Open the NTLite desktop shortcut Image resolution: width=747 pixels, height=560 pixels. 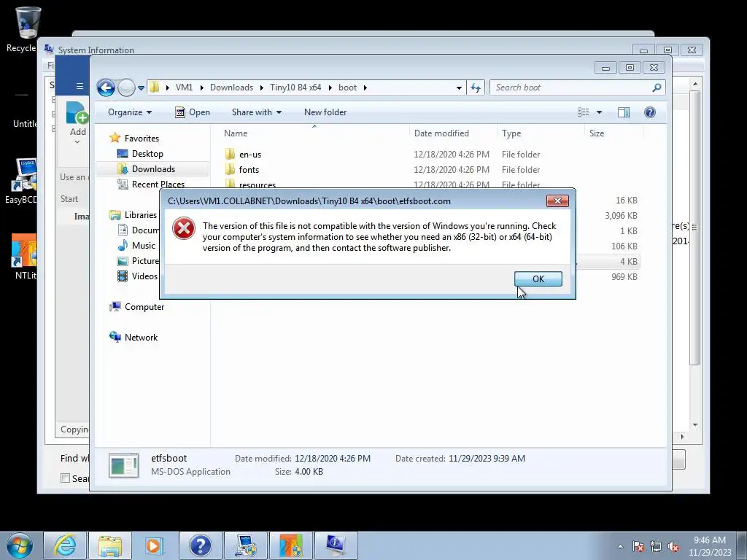tap(24, 256)
